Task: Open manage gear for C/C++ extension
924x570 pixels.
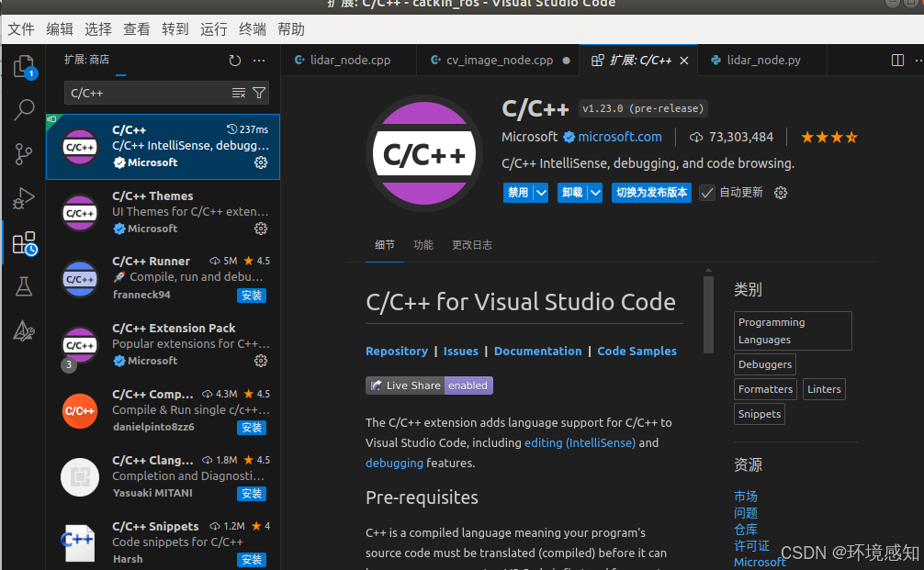Action: [261, 162]
